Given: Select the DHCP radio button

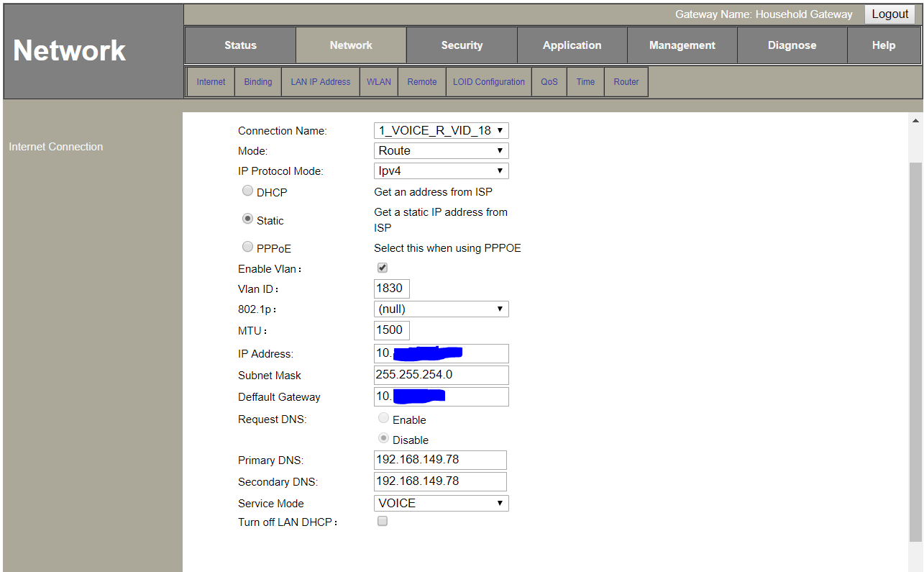Looking at the screenshot, I should (x=247, y=191).
